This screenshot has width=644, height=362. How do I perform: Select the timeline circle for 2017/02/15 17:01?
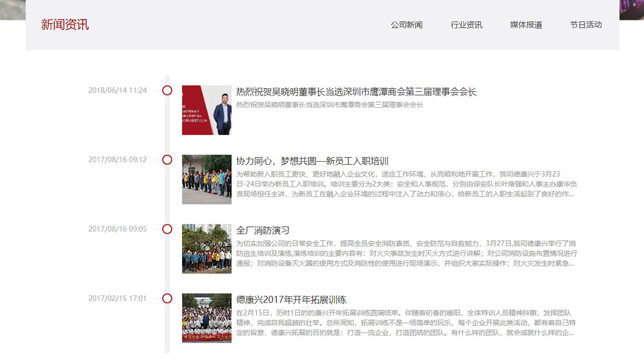(167, 298)
